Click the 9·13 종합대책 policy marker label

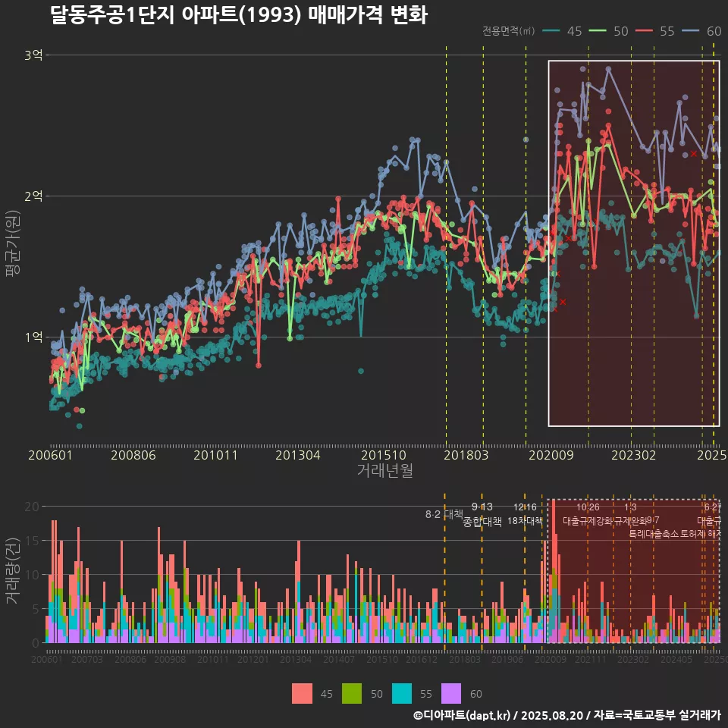point(482,514)
